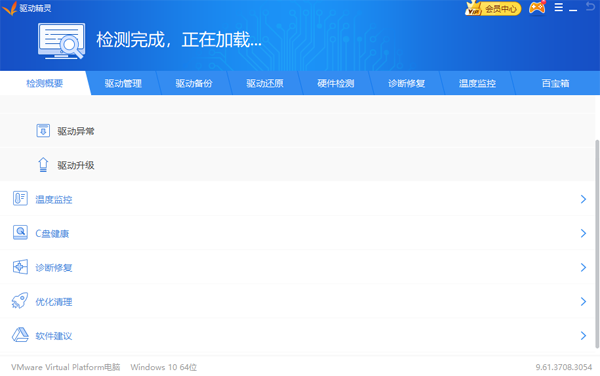The width and height of the screenshot is (600, 376).
Task: Expand the 温度监控 row chevron
Action: coord(583,199)
